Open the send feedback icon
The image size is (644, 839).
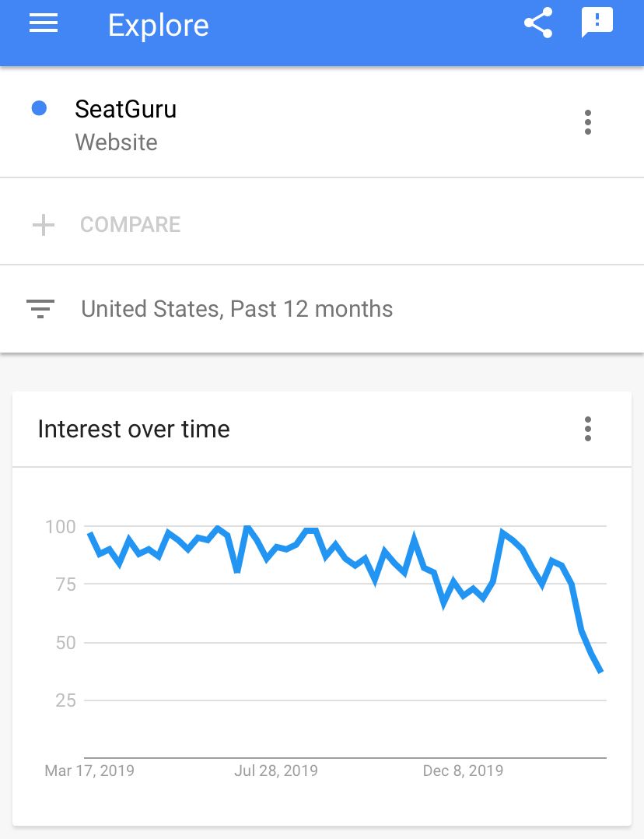click(597, 23)
